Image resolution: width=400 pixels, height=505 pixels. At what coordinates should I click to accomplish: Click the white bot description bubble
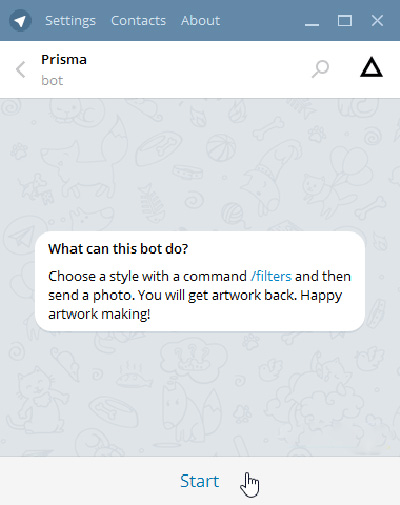[x=200, y=281]
